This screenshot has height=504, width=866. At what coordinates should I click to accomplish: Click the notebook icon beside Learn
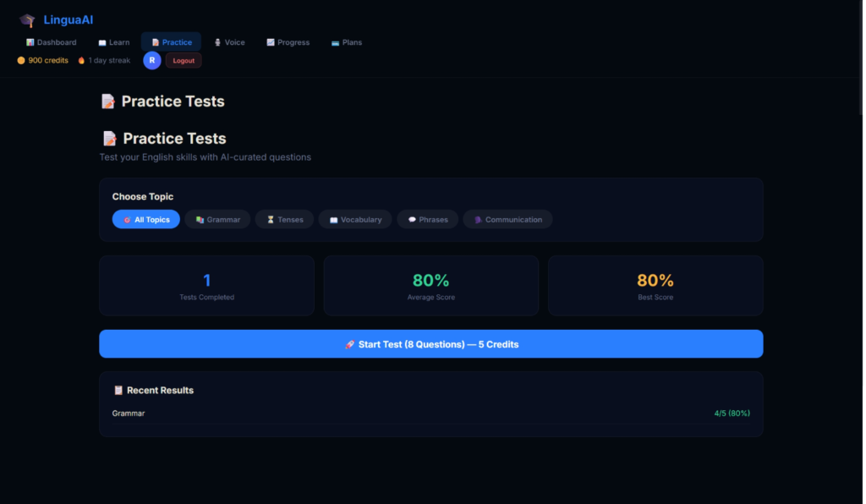pos(103,41)
